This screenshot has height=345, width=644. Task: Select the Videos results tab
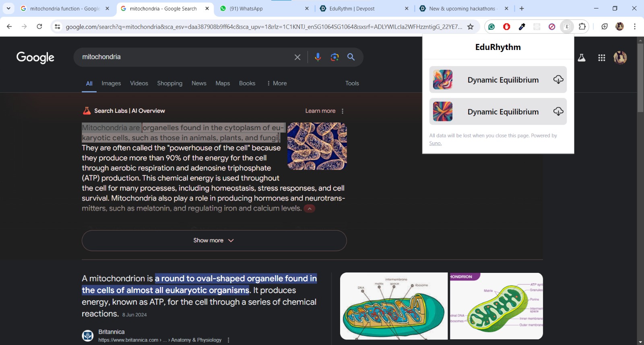coord(139,83)
